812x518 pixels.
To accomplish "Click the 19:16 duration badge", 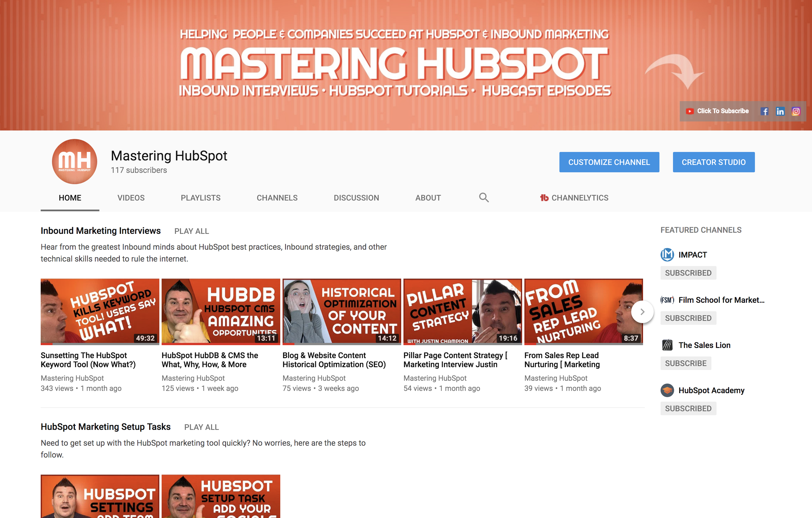I will [x=508, y=338].
